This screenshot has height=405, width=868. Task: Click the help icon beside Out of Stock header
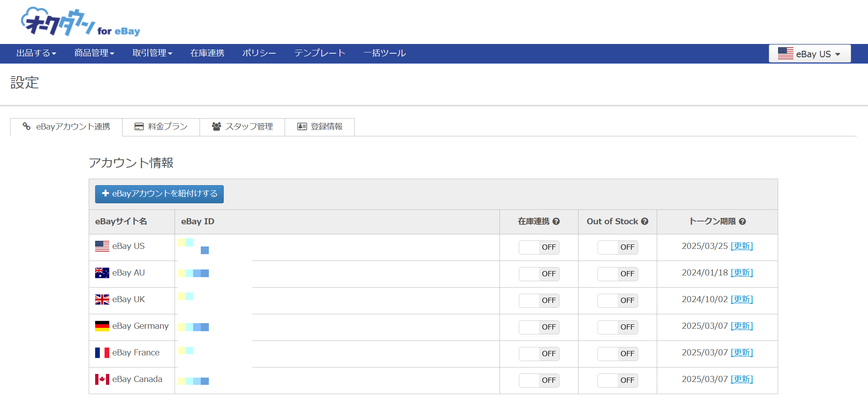645,221
